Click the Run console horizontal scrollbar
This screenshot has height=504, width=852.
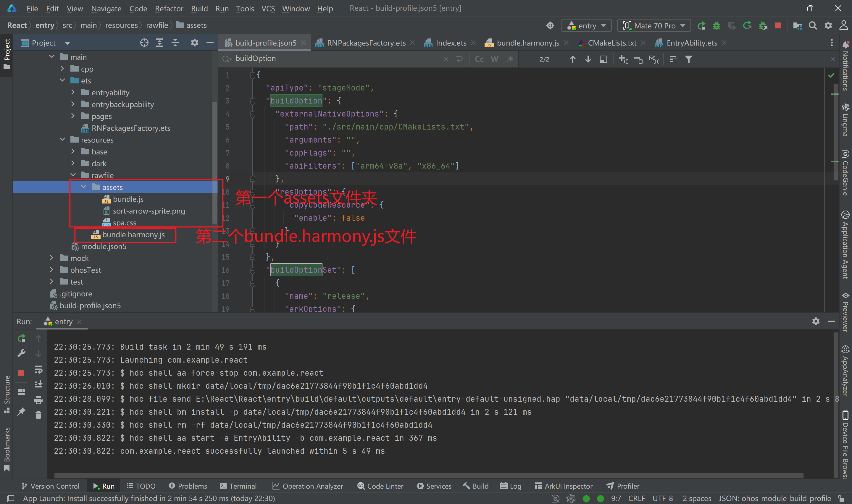tap(428, 476)
